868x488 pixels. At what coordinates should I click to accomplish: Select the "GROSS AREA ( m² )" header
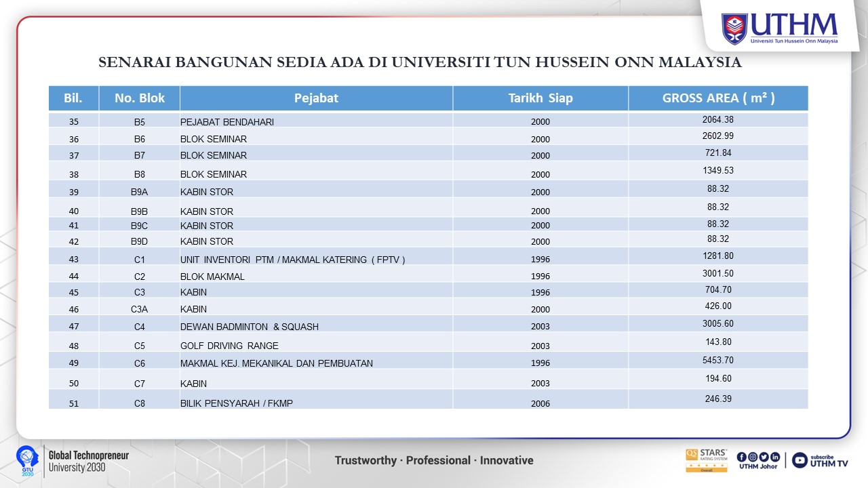[718, 98]
